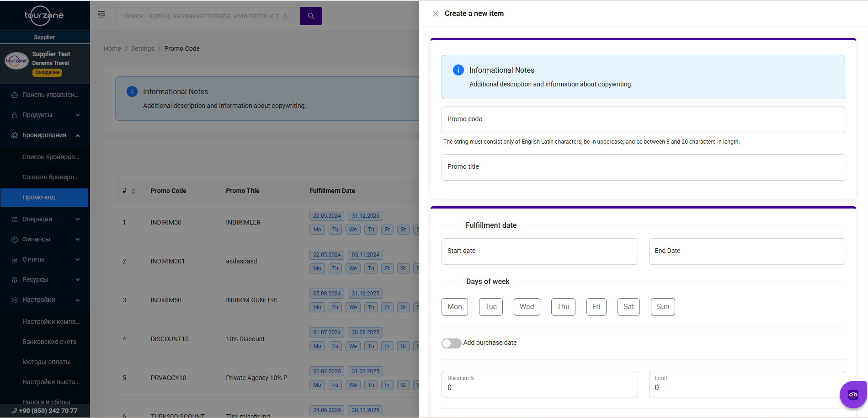868x418 pixels.
Task: Click the Tourzone logo
Action: [x=44, y=16]
